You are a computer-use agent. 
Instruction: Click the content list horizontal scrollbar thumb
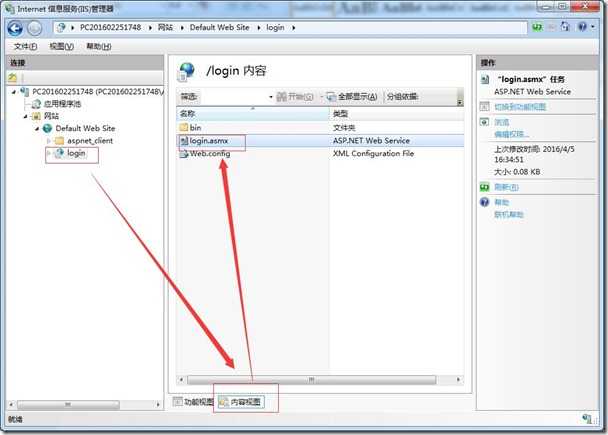[312, 380]
